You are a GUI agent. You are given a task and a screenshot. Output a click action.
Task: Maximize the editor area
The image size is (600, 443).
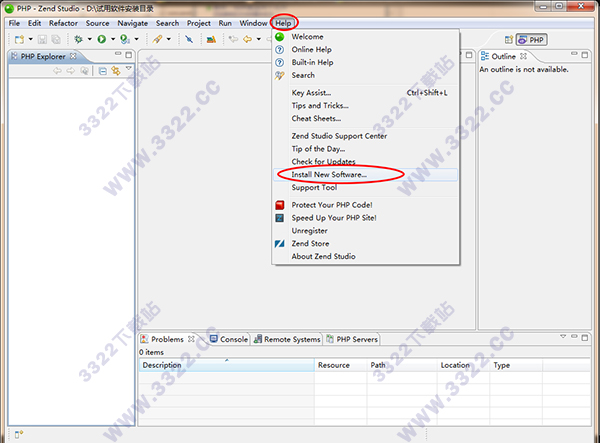coord(469,55)
